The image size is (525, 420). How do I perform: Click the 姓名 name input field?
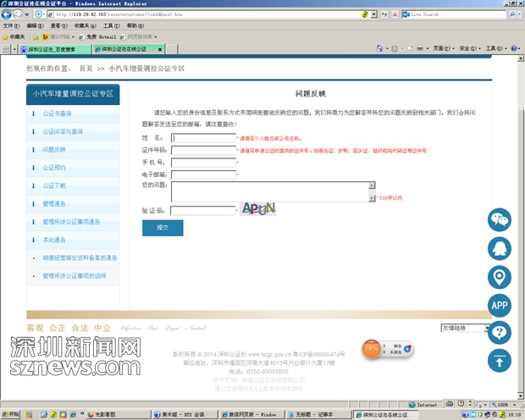pos(203,138)
